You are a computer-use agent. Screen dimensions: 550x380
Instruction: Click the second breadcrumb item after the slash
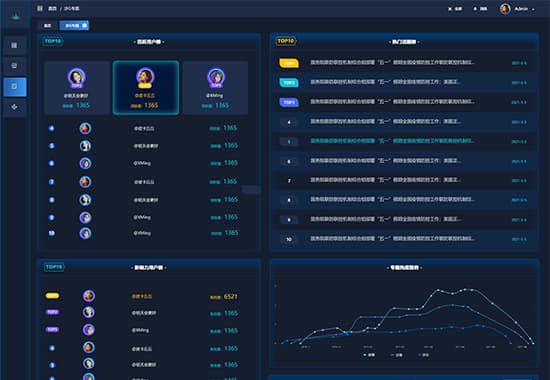point(72,8)
